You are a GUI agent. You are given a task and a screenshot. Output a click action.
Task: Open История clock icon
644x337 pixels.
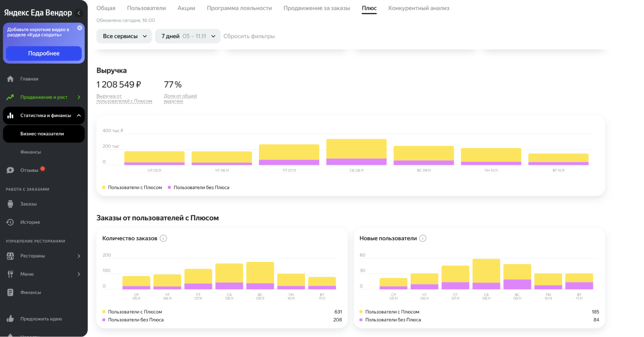pyautogui.click(x=10, y=222)
